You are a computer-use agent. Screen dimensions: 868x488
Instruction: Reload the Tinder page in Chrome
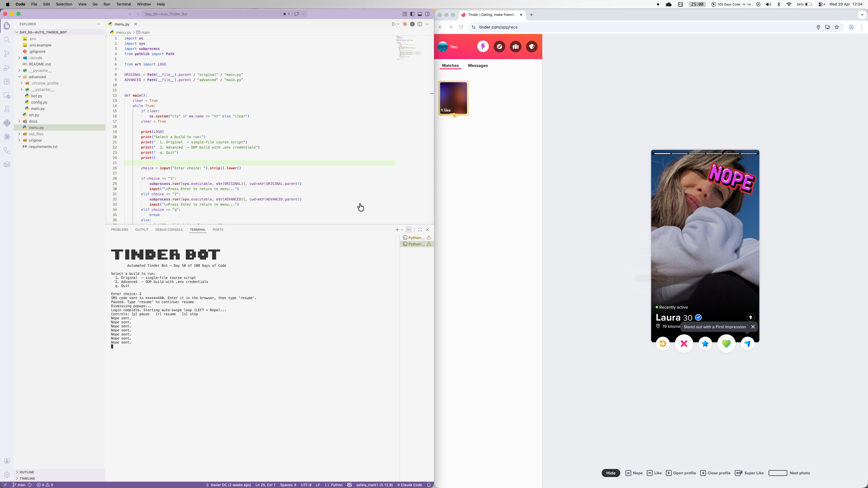coord(461,27)
